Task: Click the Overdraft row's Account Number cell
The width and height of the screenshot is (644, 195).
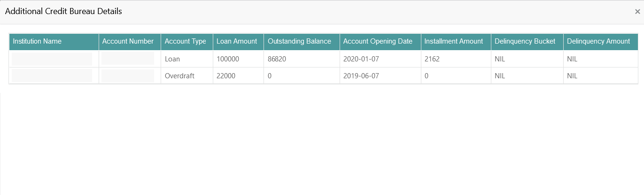Action: [x=128, y=76]
